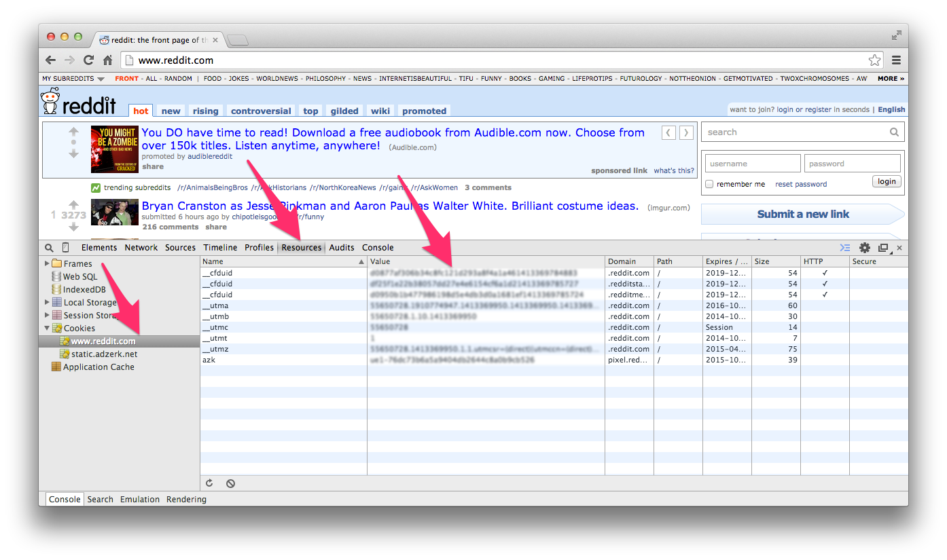Click the IndexedDB icon
Image resolution: width=947 pixels, height=560 pixels.
(57, 289)
